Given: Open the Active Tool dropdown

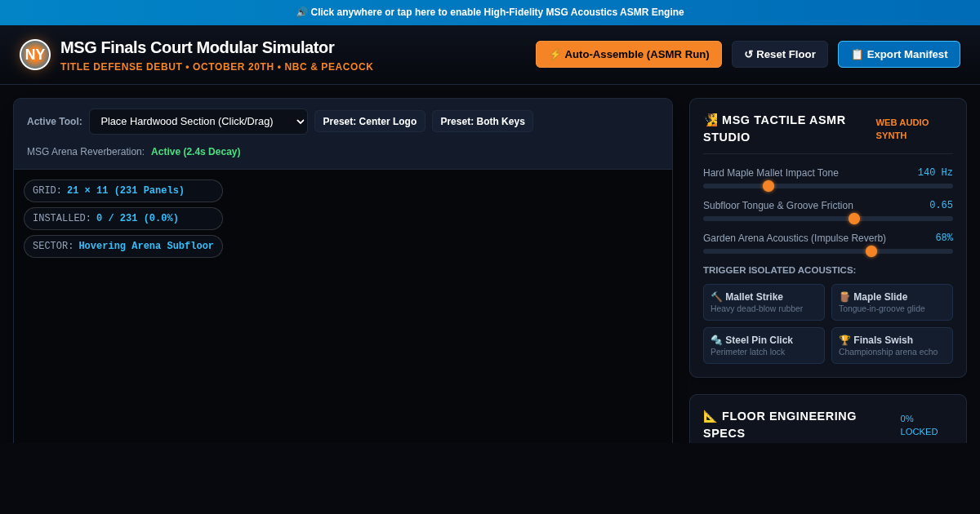Looking at the screenshot, I should pos(198,122).
